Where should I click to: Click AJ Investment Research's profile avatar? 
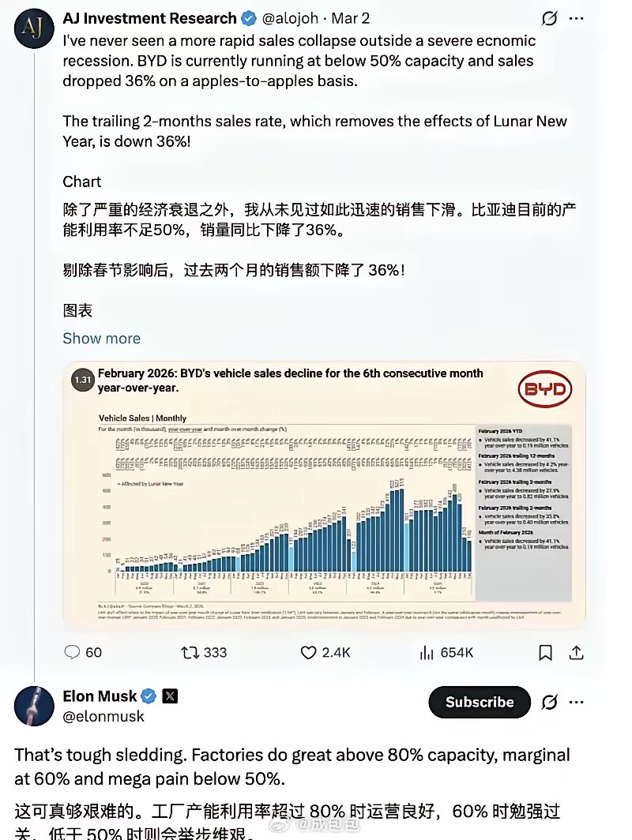pyautogui.click(x=33, y=28)
